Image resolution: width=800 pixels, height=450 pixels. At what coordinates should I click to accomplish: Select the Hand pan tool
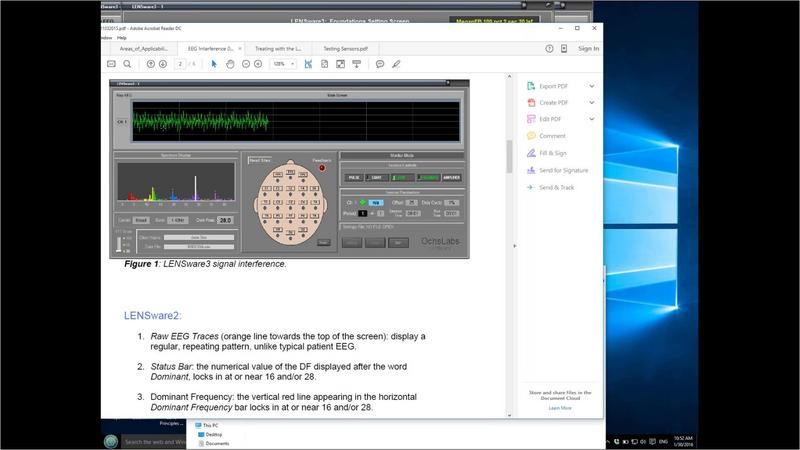(x=230, y=64)
